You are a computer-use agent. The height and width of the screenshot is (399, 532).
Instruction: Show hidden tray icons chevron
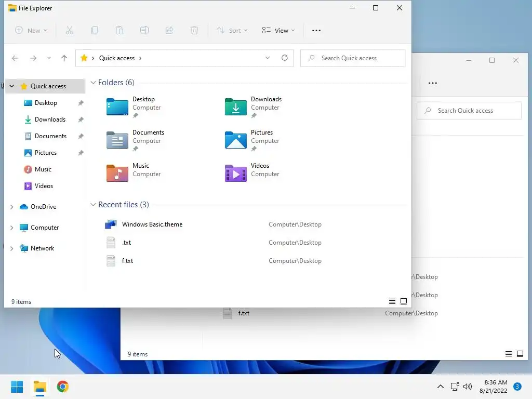point(441,387)
